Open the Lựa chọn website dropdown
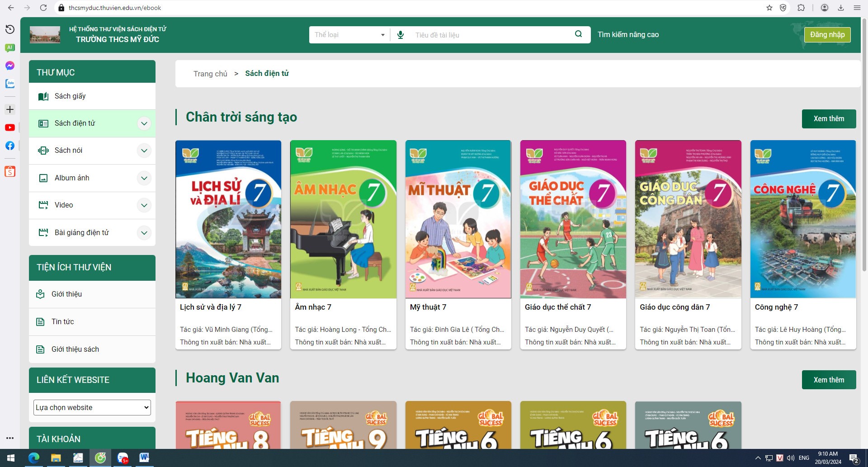The image size is (868, 467). coord(92,407)
